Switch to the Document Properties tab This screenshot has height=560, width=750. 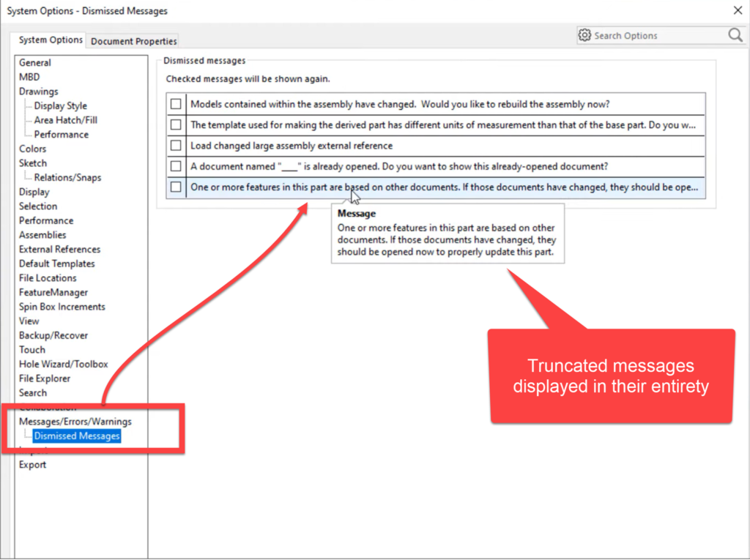(134, 41)
